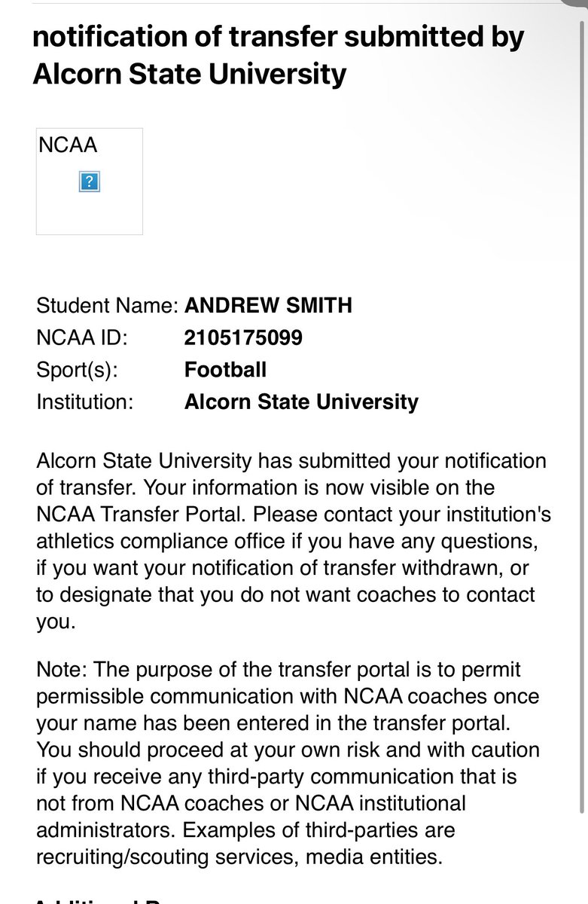Tap the Student Name label
The height and width of the screenshot is (904, 588).
click(x=107, y=306)
